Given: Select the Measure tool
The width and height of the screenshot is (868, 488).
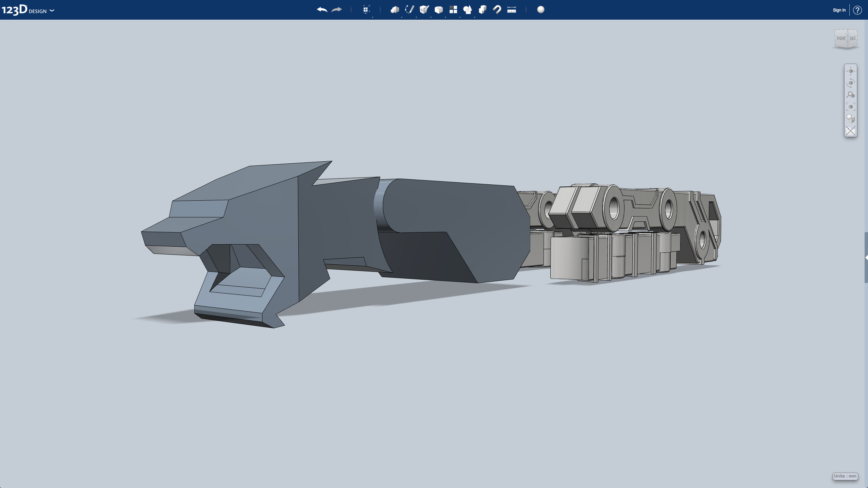Looking at the screenshot, I should 511,10.
